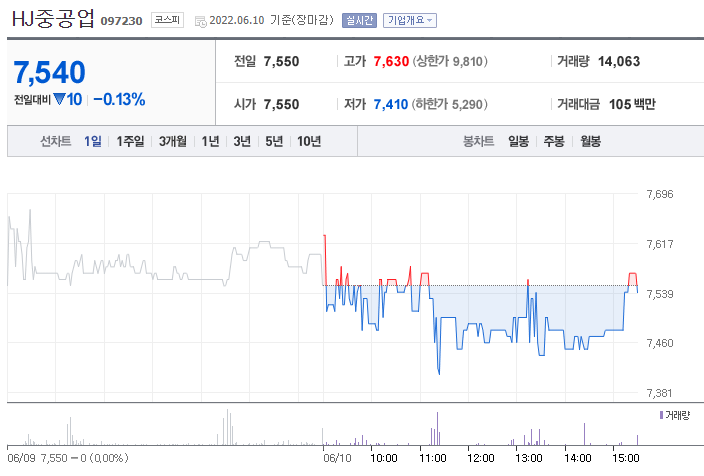Select the 1일 line chart tab
Image resolution: width=704 pixels, height=476 pixels.
coord(93,141)
